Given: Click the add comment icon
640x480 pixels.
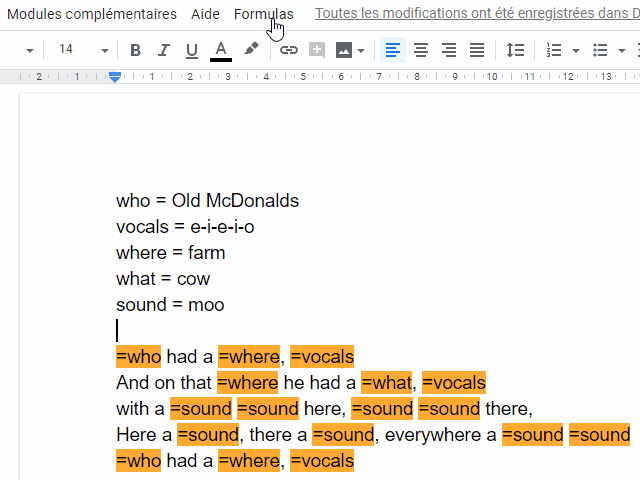Looking at the screenshot, I should (317, 50).
